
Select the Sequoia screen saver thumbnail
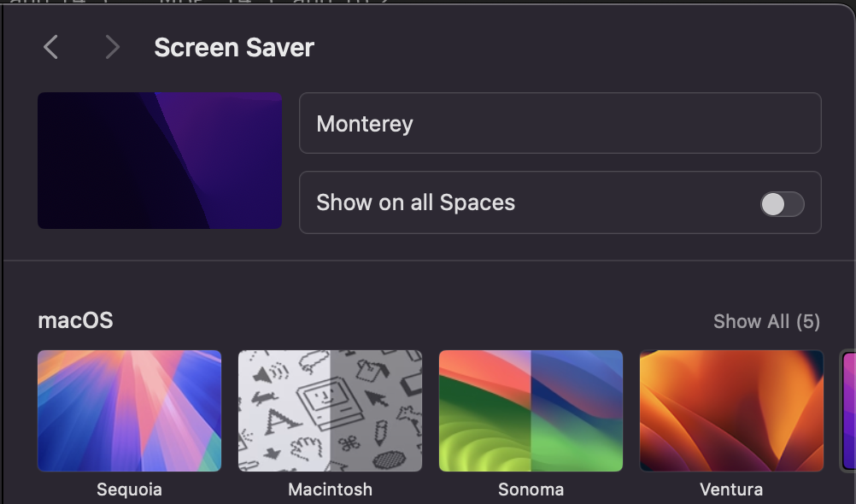(x=129, y=410)
